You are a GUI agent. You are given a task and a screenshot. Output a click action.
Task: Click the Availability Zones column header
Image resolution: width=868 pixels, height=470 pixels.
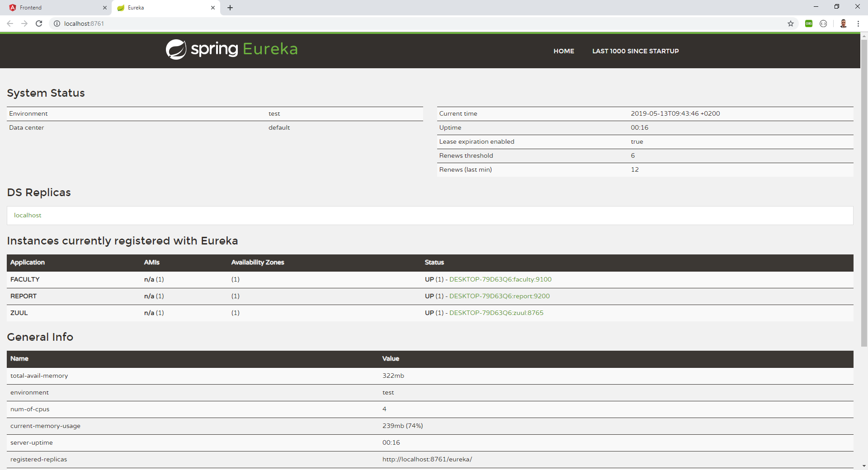(x=257, y=262)
